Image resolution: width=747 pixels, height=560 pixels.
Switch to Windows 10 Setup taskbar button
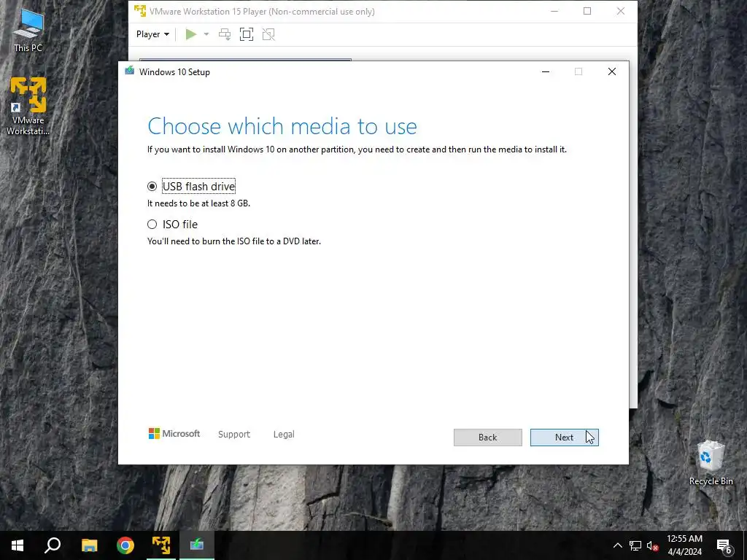coord(197,545)
